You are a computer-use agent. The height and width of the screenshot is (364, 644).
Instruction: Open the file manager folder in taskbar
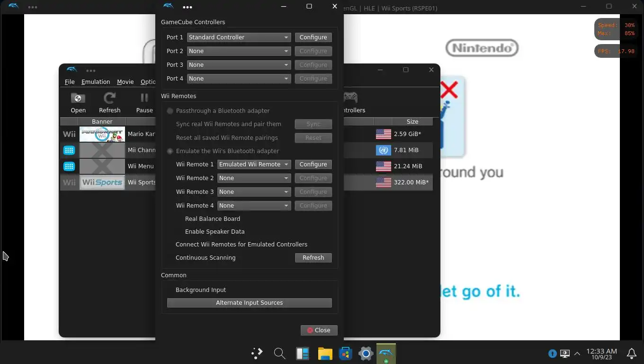coord(325,354)
